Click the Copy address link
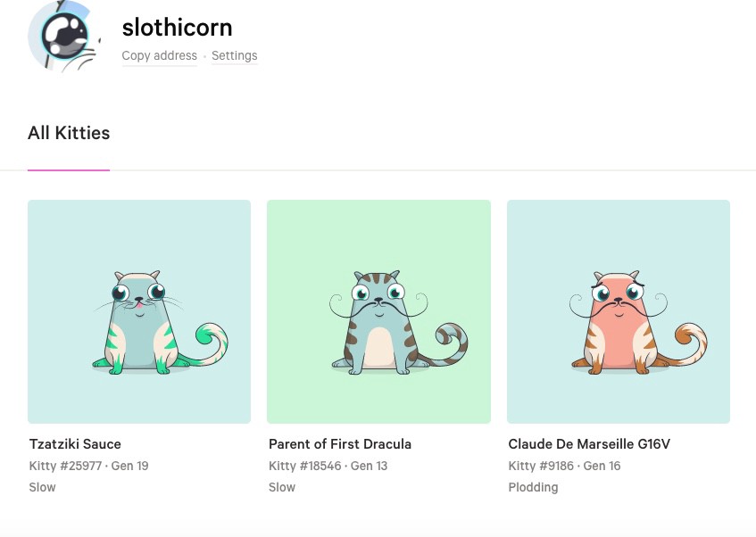This screenshot has height=537, width=756. click(159, 55)
